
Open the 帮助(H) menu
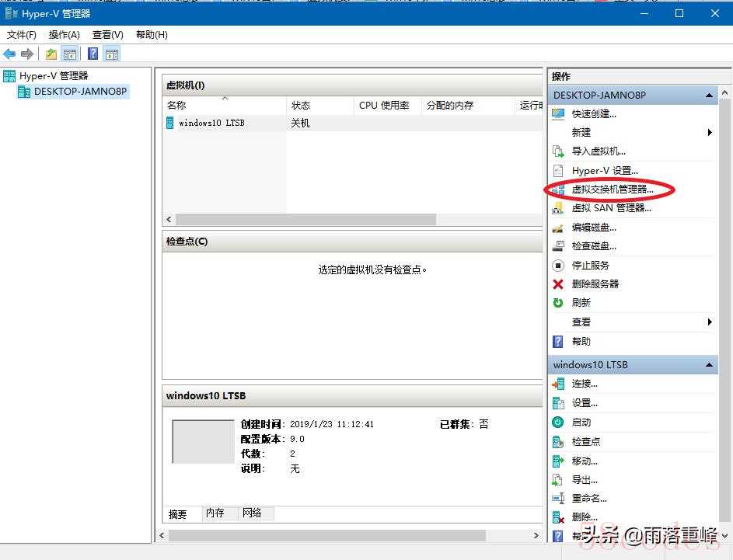pos(152,34)
